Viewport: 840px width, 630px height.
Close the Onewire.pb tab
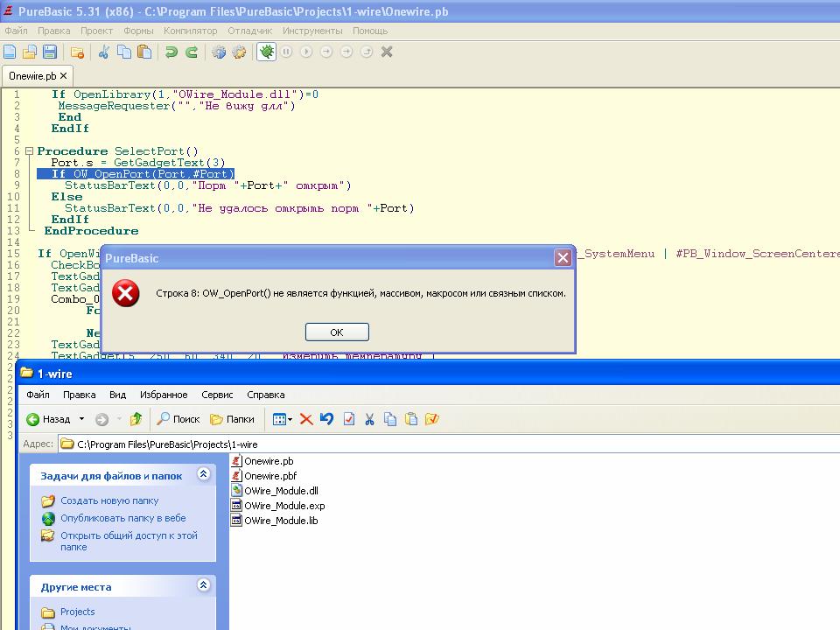pos(64,76)
